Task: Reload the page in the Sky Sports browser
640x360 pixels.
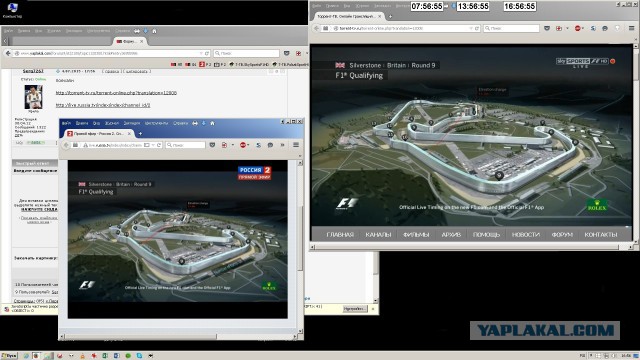Action: [x=476, y=28]
